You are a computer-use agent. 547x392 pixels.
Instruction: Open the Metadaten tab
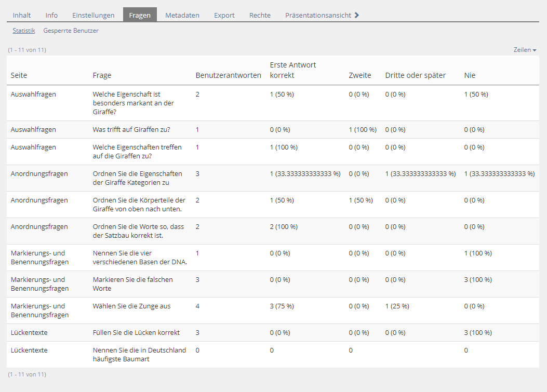point(182,15)
